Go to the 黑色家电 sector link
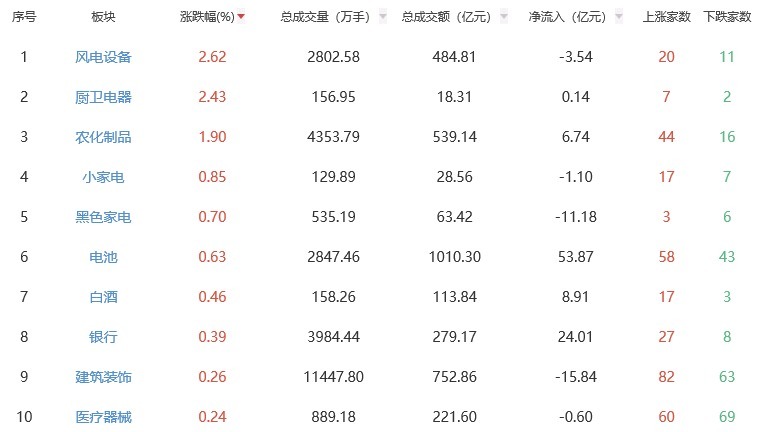 tap(103, 217)
